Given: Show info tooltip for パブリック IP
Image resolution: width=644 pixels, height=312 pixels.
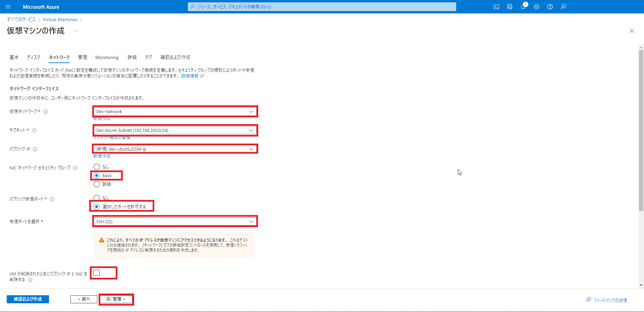Looking at the screenshot, I should [x=35, y=149].
